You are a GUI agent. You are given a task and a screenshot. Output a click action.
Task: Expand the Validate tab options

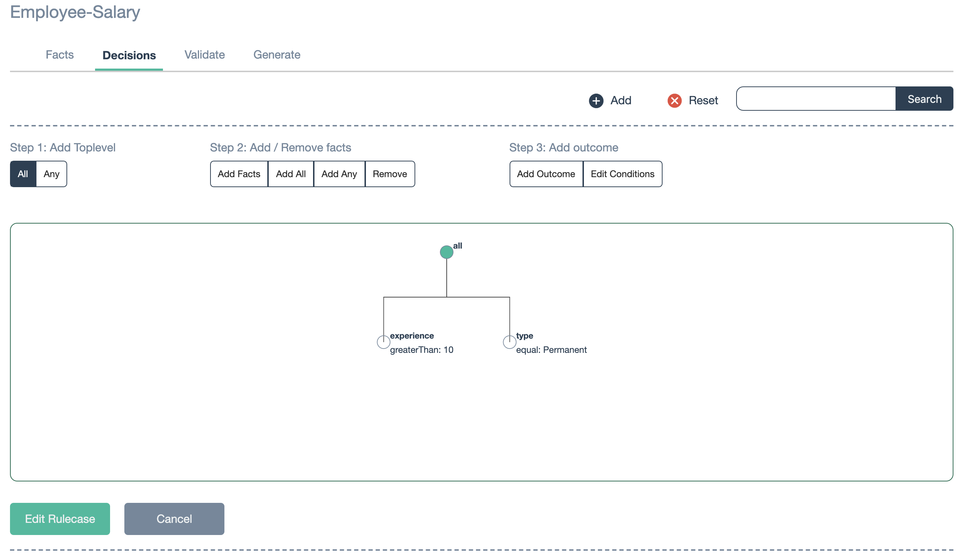(x=204, y=55)
